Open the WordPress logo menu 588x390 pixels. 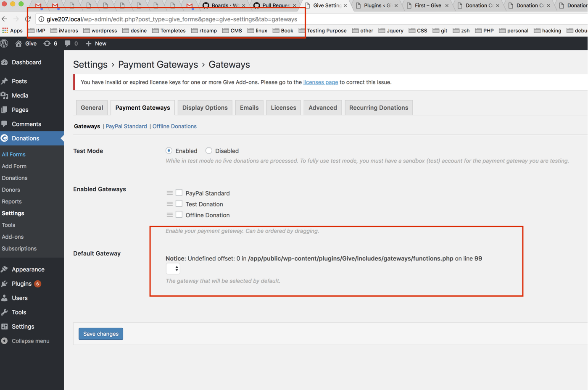point(5,43)
